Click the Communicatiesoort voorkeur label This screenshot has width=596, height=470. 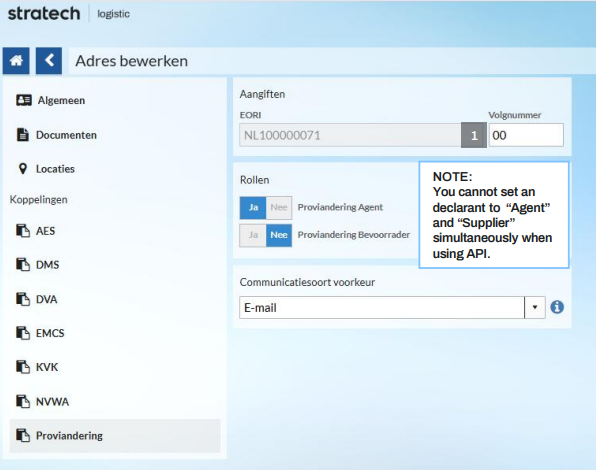click(307, 282)
